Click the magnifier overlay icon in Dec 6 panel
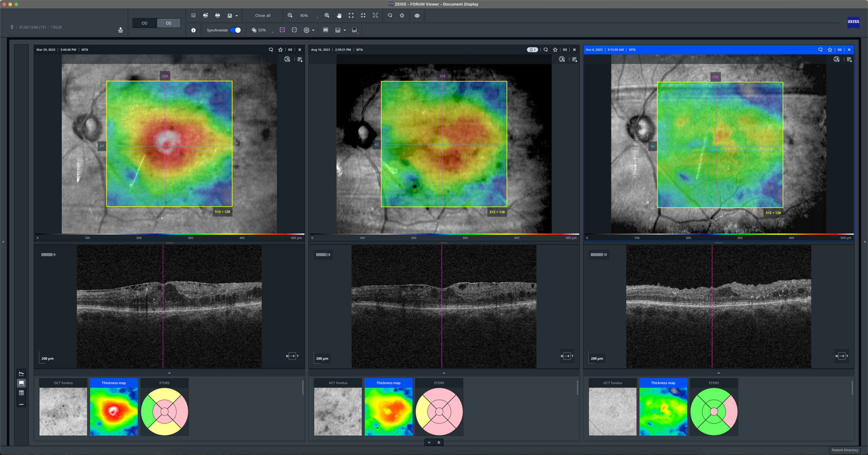Image resolution: width=868 pixels, height=455 pixels. (836, 59)
